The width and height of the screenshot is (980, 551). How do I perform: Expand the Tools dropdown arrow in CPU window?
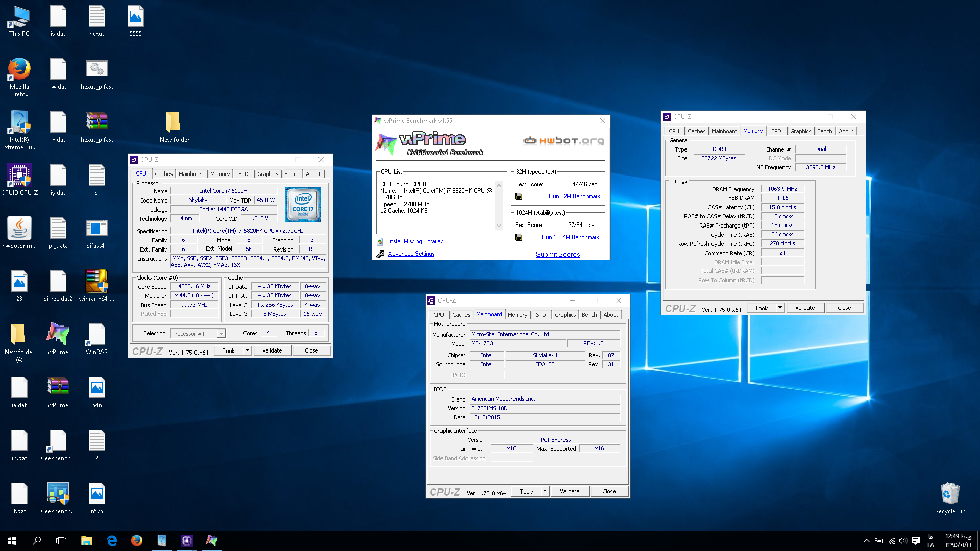tap(247, 350)
